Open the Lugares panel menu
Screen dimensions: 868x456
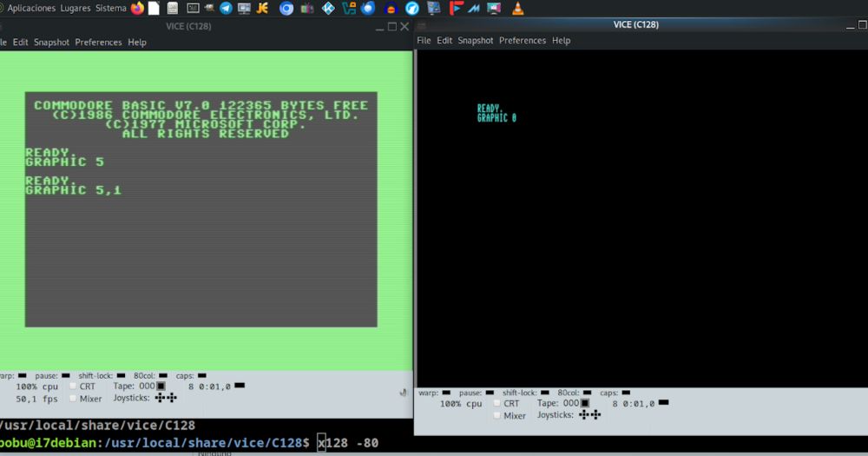tap(76, 9)
